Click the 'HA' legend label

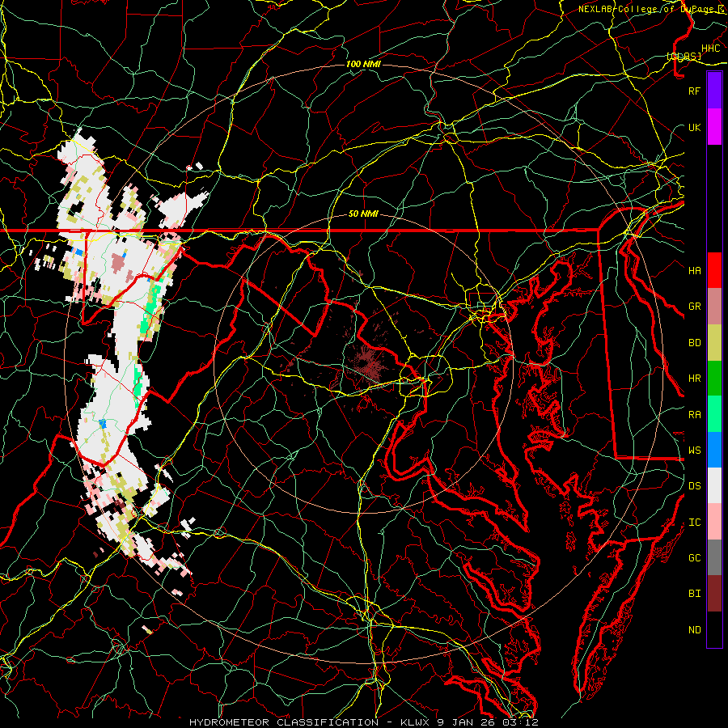pos(694,271)
